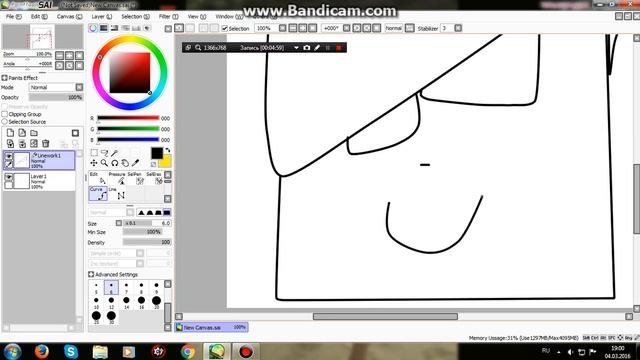Create a new normal layer

tap(10, 133)
